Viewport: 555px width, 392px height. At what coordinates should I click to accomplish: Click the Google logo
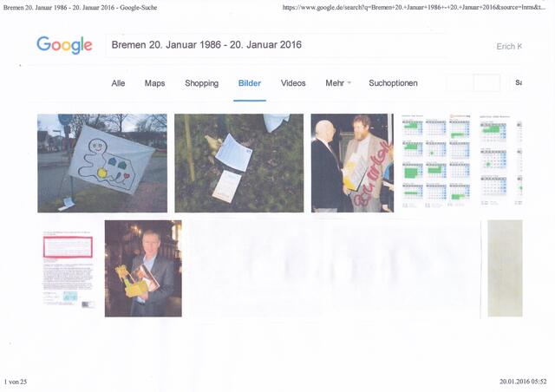64,45
